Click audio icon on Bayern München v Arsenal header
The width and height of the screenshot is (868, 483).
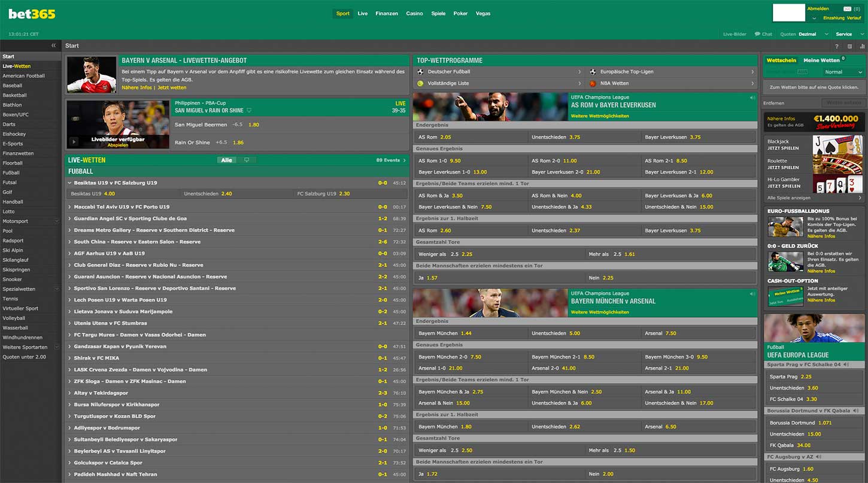click(752, 294)
